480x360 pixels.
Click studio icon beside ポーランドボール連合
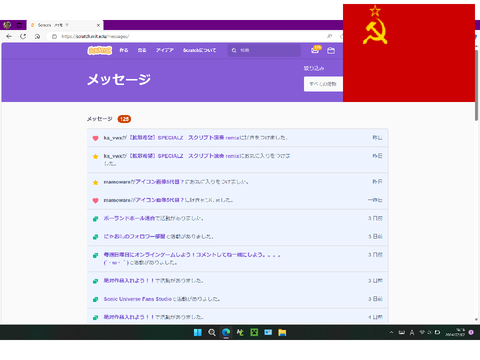(x=95, y=219)
